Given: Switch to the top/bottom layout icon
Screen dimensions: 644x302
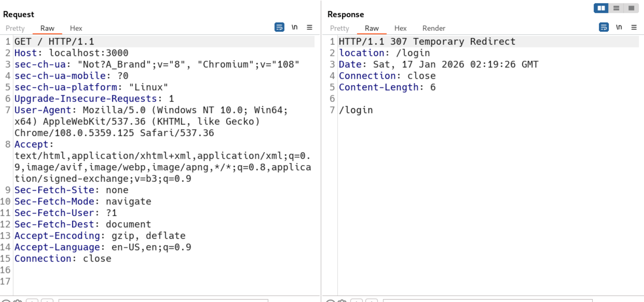Looking at the screenshot, I should pyautogui.click(x=616, y=8).
